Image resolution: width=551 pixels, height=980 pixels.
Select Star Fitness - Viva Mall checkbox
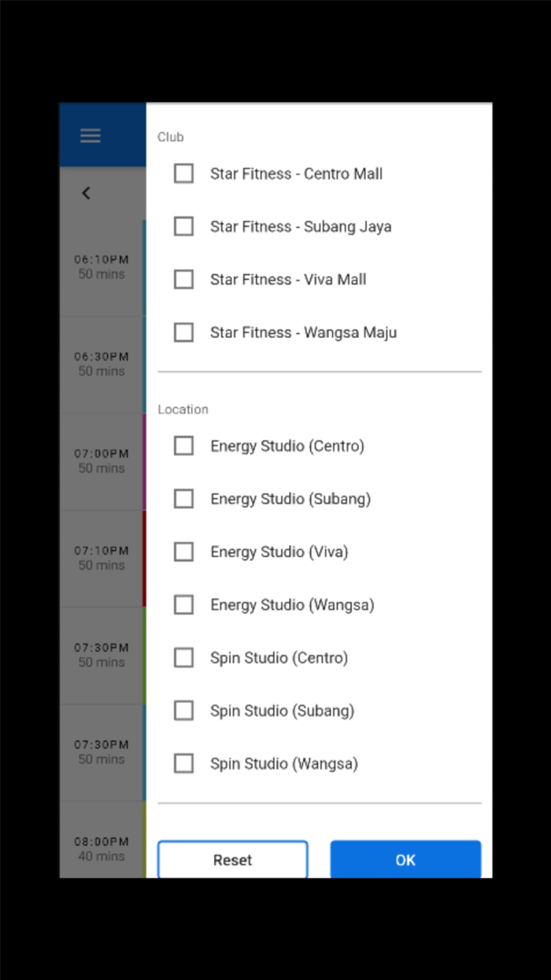[183, 279]
